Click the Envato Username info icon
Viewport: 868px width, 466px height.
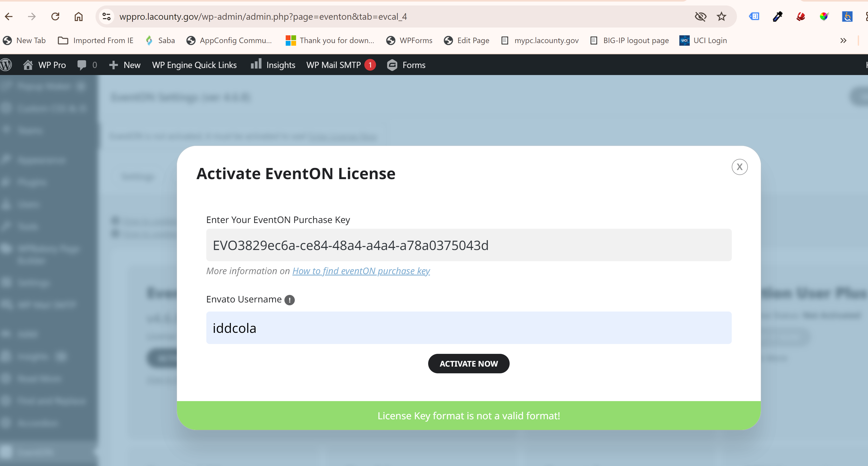(289, 300)
